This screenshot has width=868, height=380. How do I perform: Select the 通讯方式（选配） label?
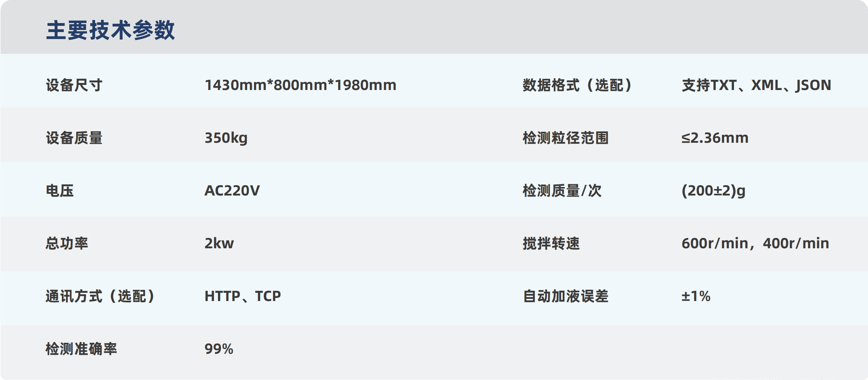(x=100, y=296)
